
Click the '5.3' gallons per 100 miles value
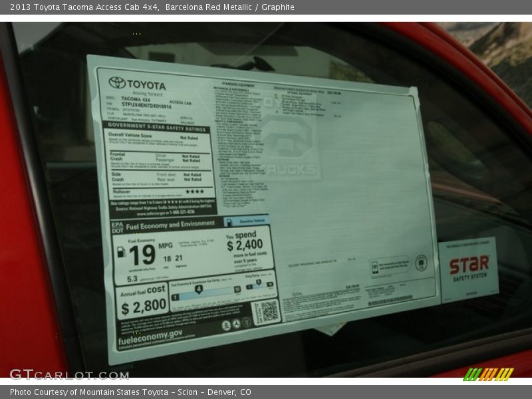point(132,279)
